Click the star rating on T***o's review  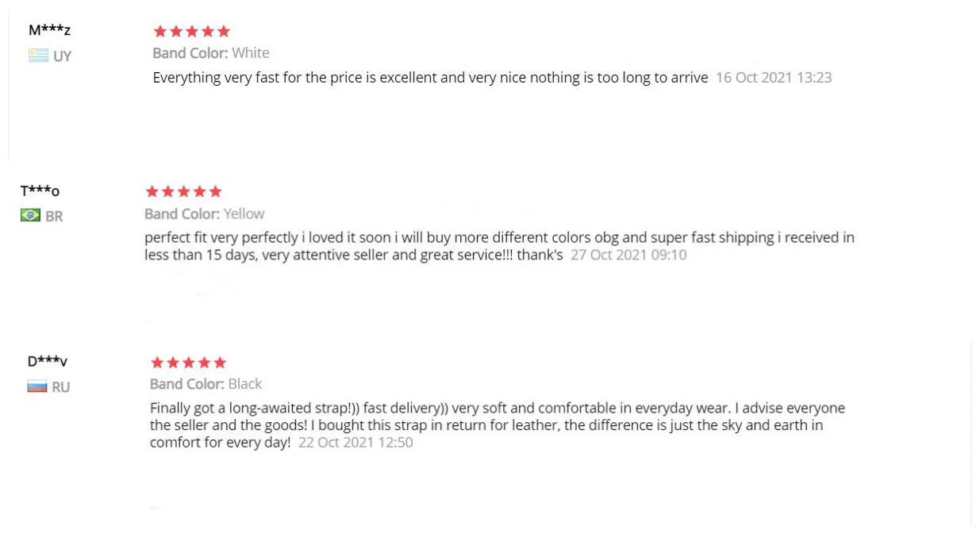[183, 191]
